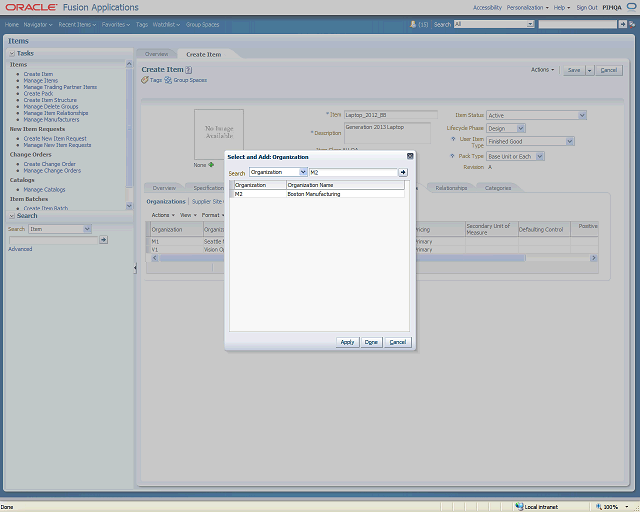Open the Manage Items link
The image size is (640, 512).
click(40, 80)
